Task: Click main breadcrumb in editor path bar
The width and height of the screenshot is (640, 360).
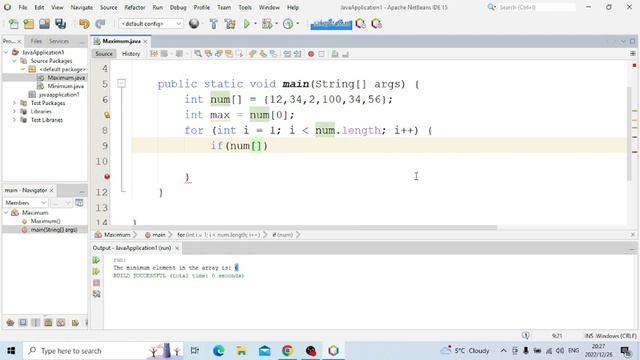Action: [159, 235]
